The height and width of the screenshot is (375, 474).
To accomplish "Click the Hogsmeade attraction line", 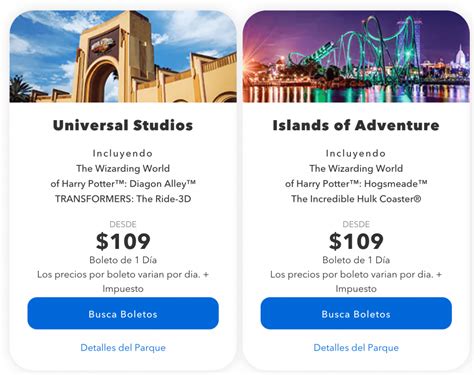I will [x=356, y=184].
